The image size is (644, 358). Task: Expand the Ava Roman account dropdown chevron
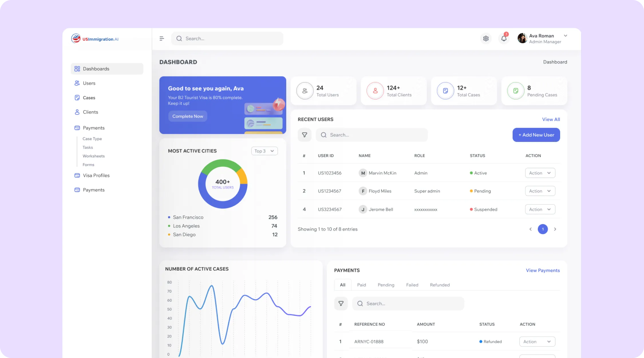tap(565, 36)
